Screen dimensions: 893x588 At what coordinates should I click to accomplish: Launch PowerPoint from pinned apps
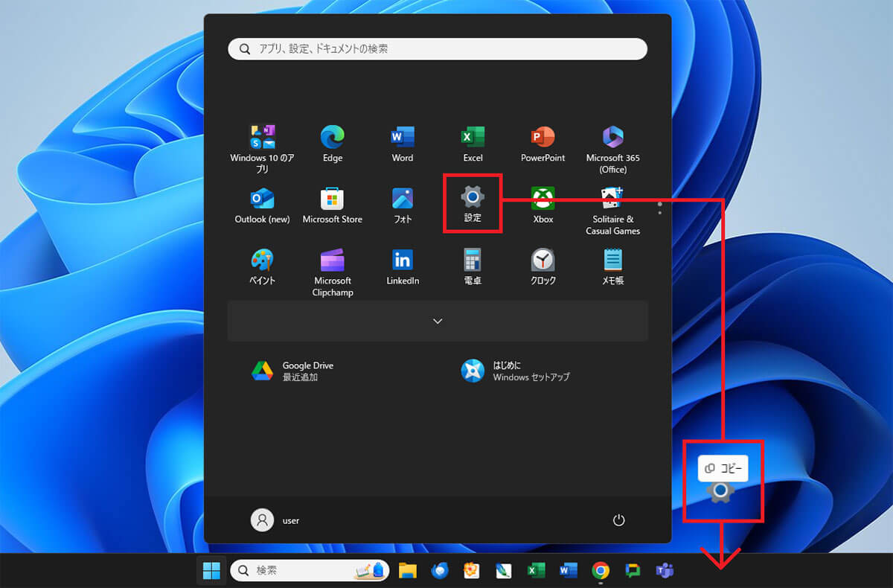(x=542, y=143)
